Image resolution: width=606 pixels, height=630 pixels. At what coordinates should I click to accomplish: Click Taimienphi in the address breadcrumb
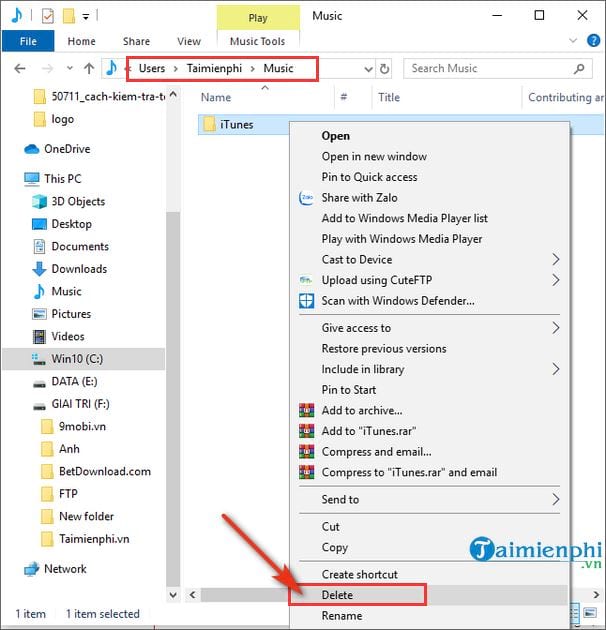click(214, 68)
